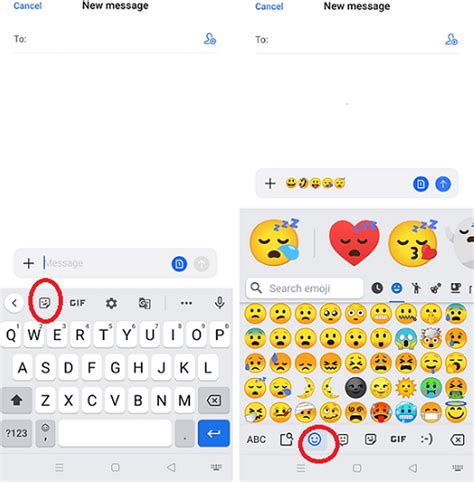Open the translate icon on keyboard toolbar

(145, 303)
